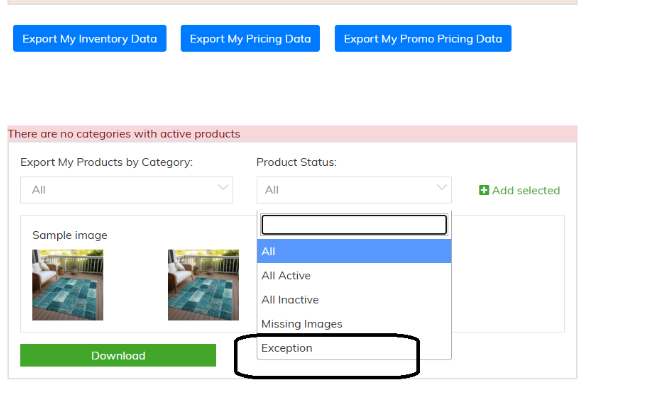Click the chevron arrow on Product Status dropdown
657x417 pixels.
[442, 187]
